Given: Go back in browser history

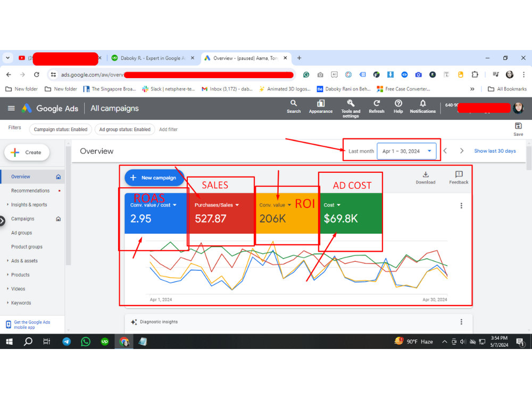Looking at the screenshot, I should point(9,74).
